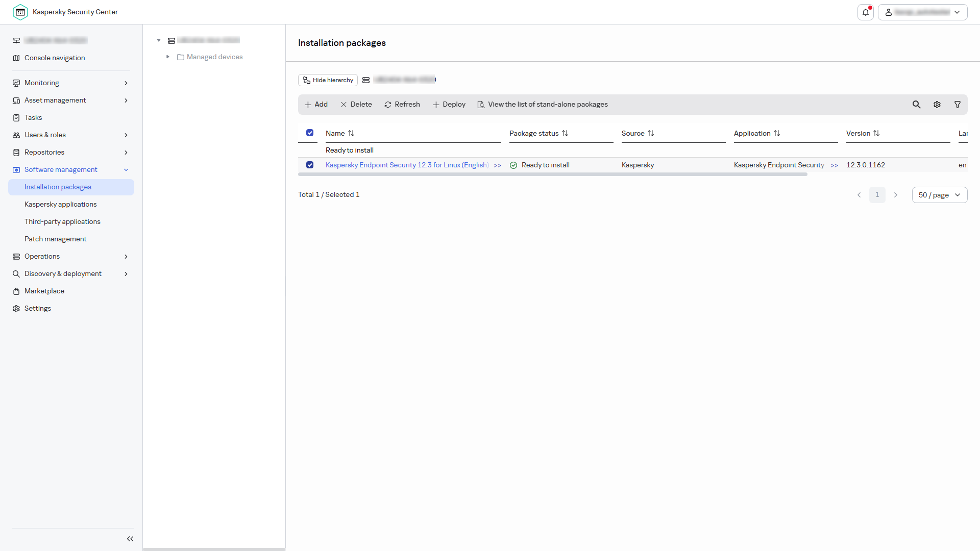Click the Refresh button
The width and height of the screenshot is (980, 551).
point(402,105)
